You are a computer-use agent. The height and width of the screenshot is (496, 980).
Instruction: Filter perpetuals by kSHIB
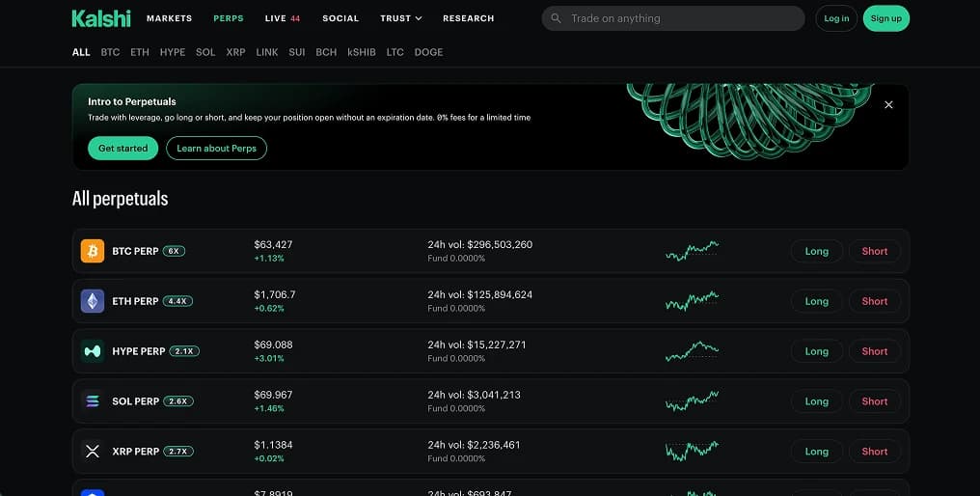tap(362, 52)
